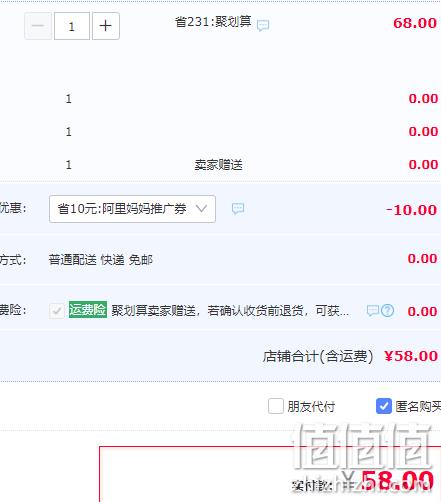Click the quantity input field
The height and width of the screenshot is (502, 441).
coord(72,26)
